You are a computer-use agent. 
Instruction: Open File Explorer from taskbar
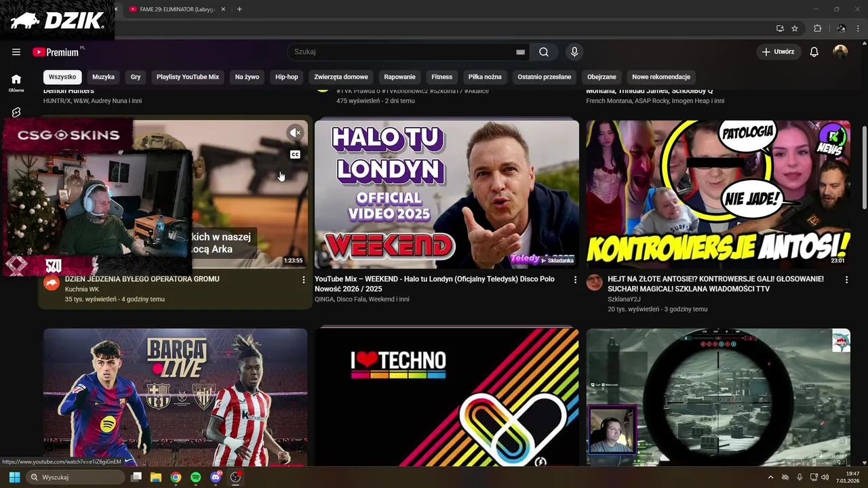click(156, 477)
